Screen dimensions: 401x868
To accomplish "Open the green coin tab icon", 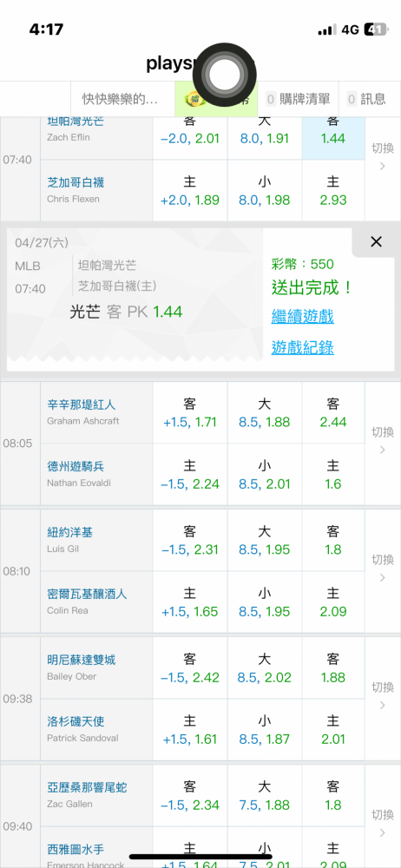I will (194, 99).
